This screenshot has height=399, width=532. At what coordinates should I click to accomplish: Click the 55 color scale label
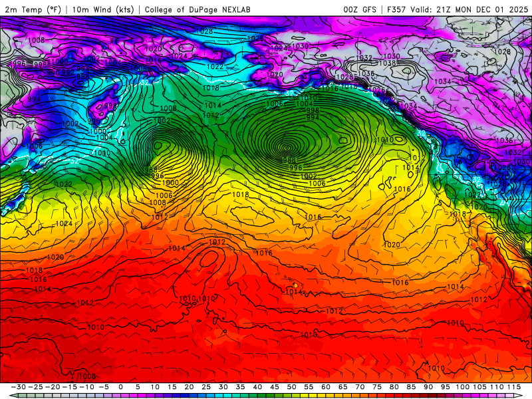(309, 387)
